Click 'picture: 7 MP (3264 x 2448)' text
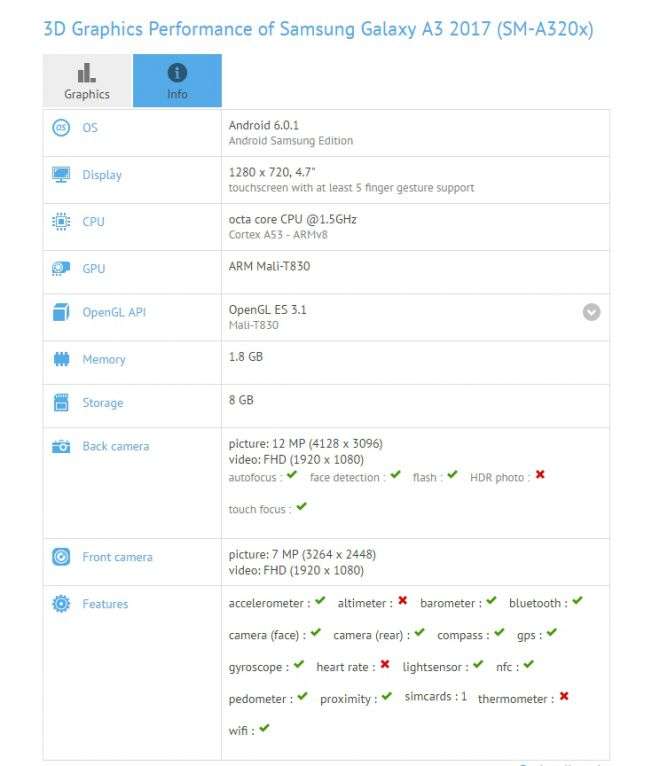The height and width of the screenshot is (766, 660). [x=302, y=554]
